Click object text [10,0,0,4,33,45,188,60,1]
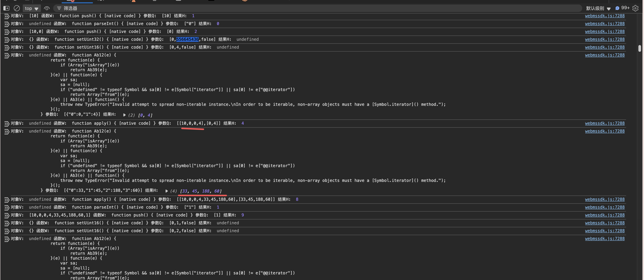This screenshot has width=644, height=280. [x=60, y=215]
